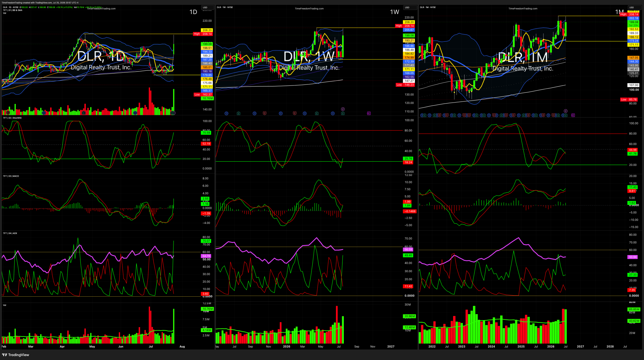This screenshot has width=644, height=360.
Task: Click the -1.39 MACD value on the daily chart
Action: (x=206, y=213)
